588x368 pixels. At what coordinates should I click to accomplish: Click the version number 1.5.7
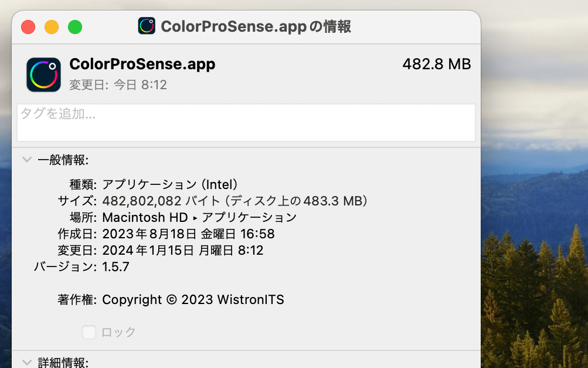pos(115,267)
